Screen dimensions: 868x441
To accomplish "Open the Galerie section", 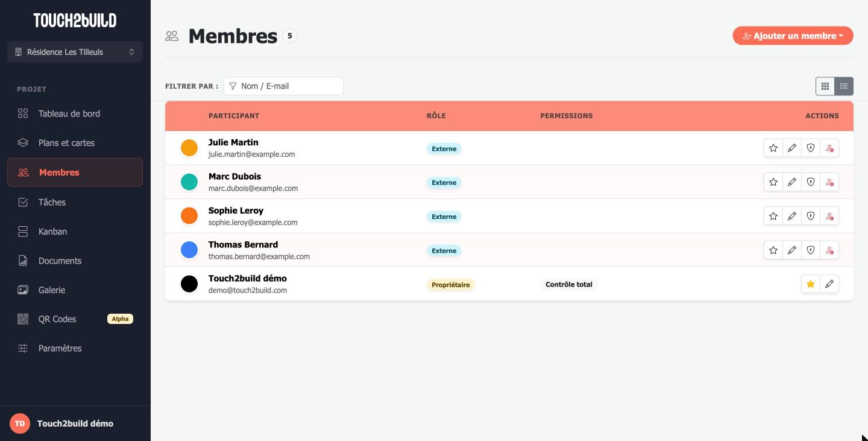I will click(x=75, y=290).
